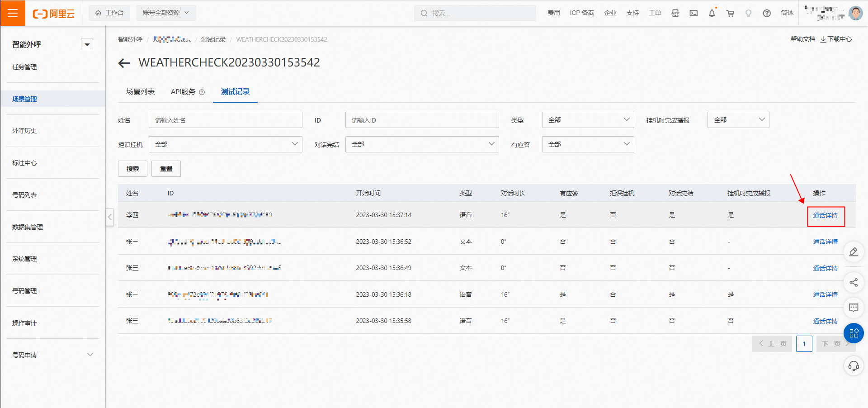The width and height of the screenshot is (868, 408).
Task: Select 场景管理 in sidebar
Action: [x=53, y=99]
